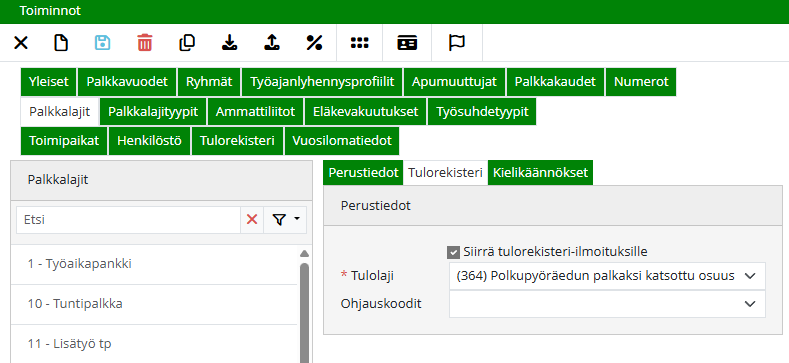Switch to Palkkavuodet tab
Screen dimensions: 789x363
click(127, 82)
